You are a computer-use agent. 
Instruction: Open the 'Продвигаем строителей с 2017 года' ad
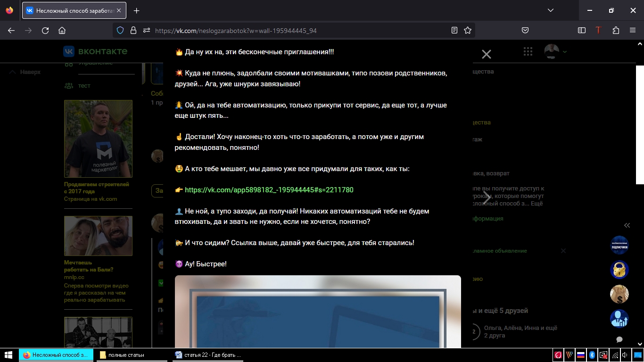point(97,188)
